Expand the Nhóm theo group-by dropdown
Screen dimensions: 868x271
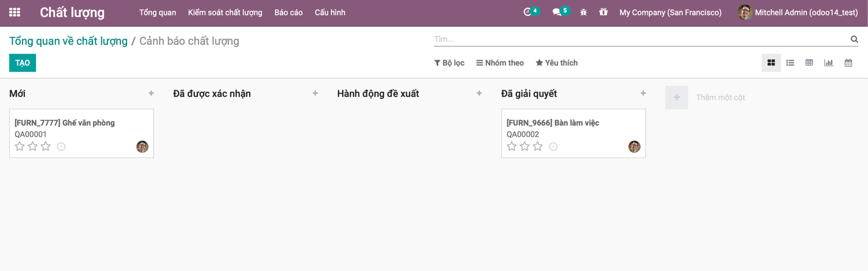pyautogui.click(x=500, y=63)
